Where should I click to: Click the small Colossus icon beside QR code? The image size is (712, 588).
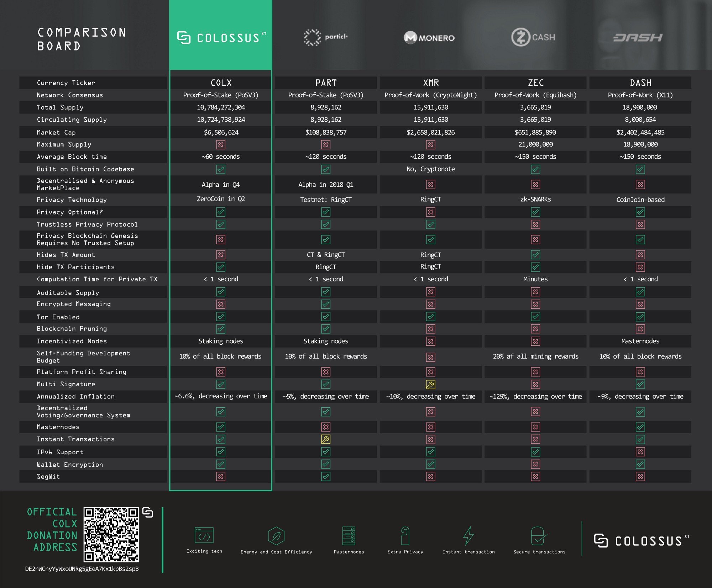tap(147, 513)
